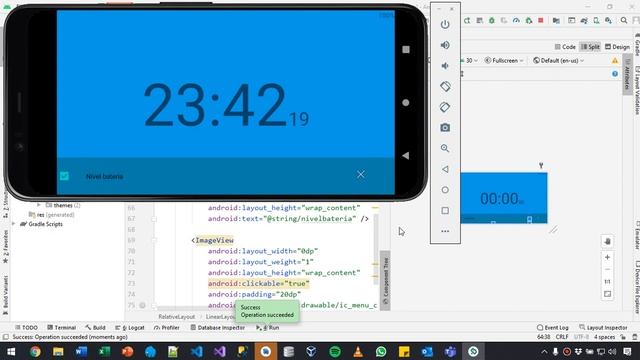Switch to Split view mode
The width and height of the screenshot is (640, 360).
(x=590, y=47)
